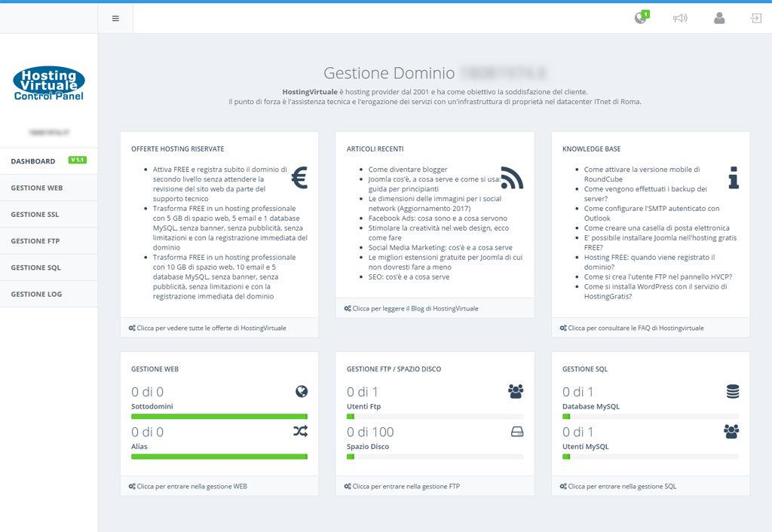The image size is (772, 532).
Task: Open 'Stimolare la creatività nel web design' article
Action: click(x=438, y=233)
